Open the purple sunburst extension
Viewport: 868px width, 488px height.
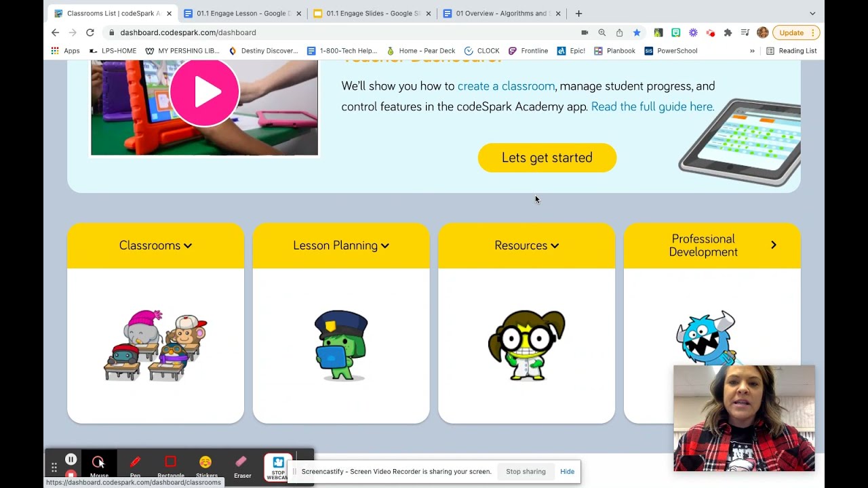[693, 33]
